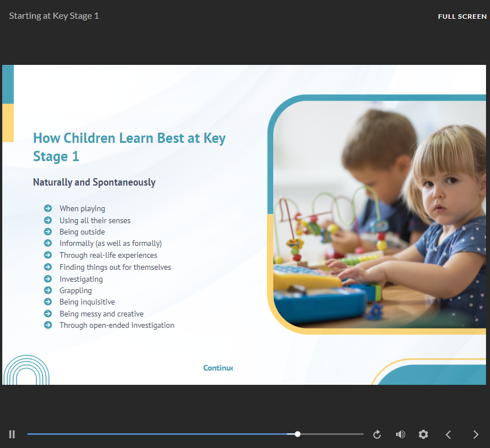This screenshot has height=448, width=490.
Task: Click arrow bullet beside 'When playing'
Action: [x=48, y=208]
